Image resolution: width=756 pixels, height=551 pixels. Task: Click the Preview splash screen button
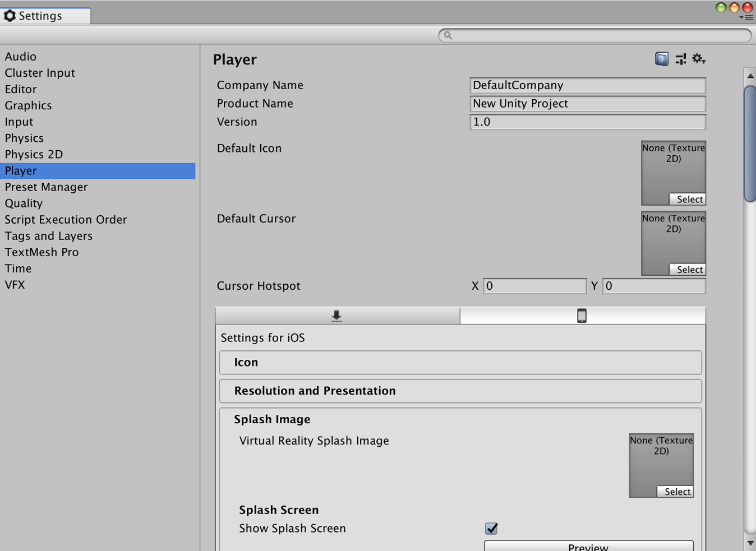(589, 546)
